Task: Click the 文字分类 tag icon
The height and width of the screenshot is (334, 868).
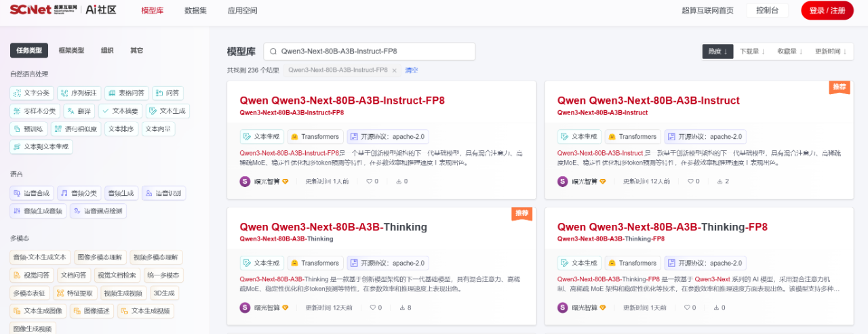Action: 18,93
